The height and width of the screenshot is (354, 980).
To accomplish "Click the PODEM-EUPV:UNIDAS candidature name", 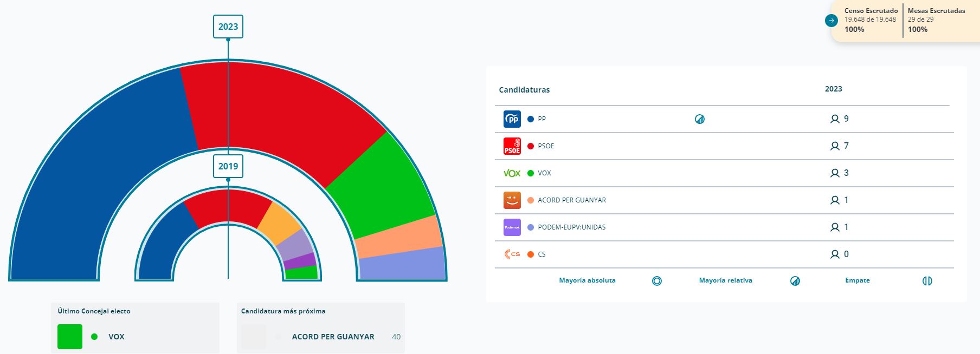I will tap(571, 227).
